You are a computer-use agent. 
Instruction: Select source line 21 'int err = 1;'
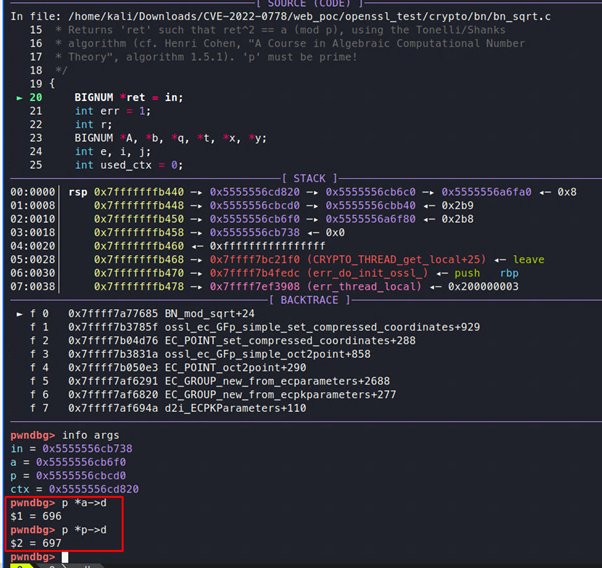(113, 111)
